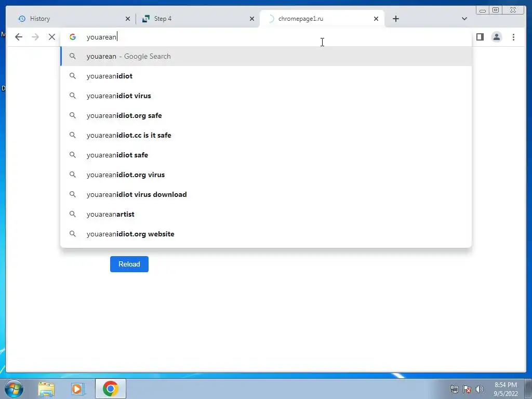532x399 pixels.
Task: Close the Step 4 tab
Action: (x=252, y=19)
